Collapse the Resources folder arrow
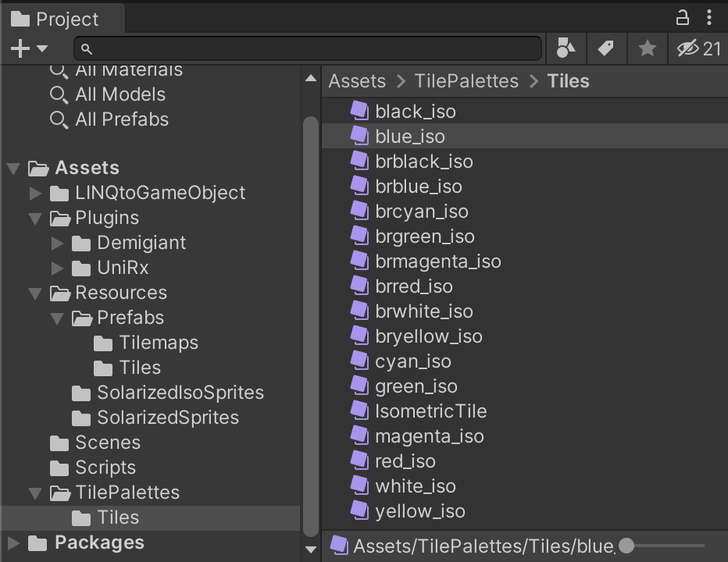This screenshot has height=562, width=728. click(35, 293)
